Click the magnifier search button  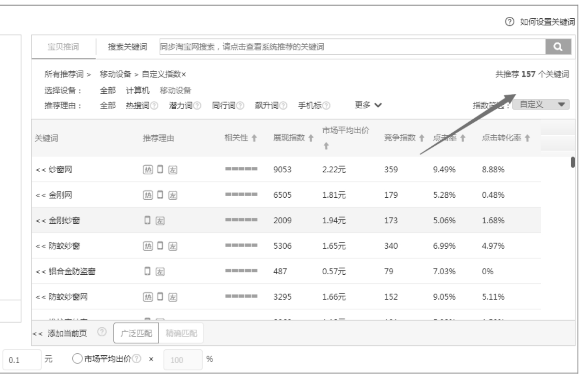(558, 47)
